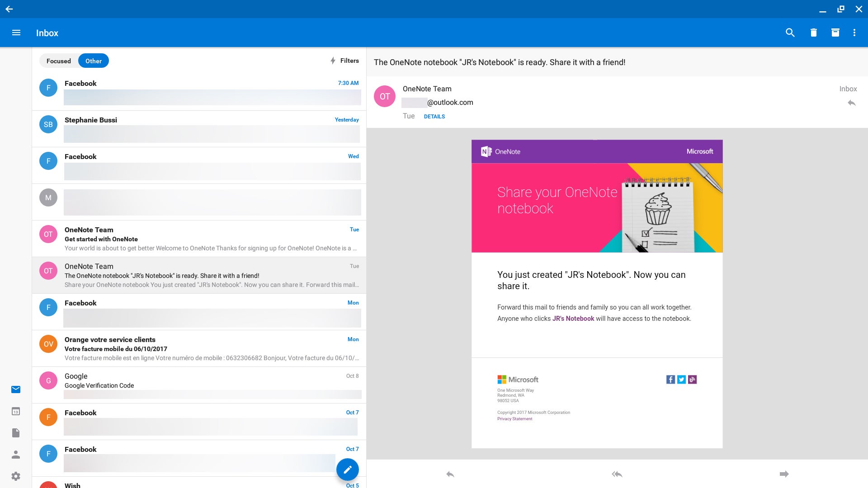The height and width of the screenshot is (488, 868).
Task: Open the Filters option
Action: click(344, 61)
